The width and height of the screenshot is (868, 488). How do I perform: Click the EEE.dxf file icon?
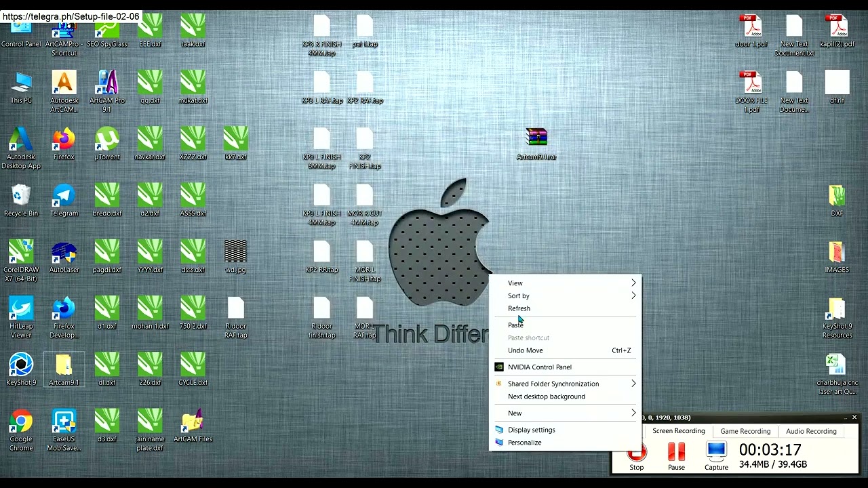(150, 31)
